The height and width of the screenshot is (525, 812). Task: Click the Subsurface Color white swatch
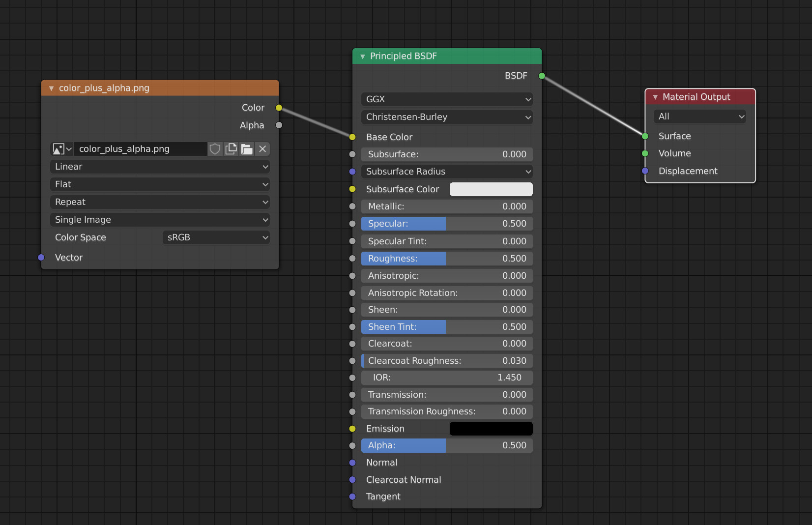[491, 189]
